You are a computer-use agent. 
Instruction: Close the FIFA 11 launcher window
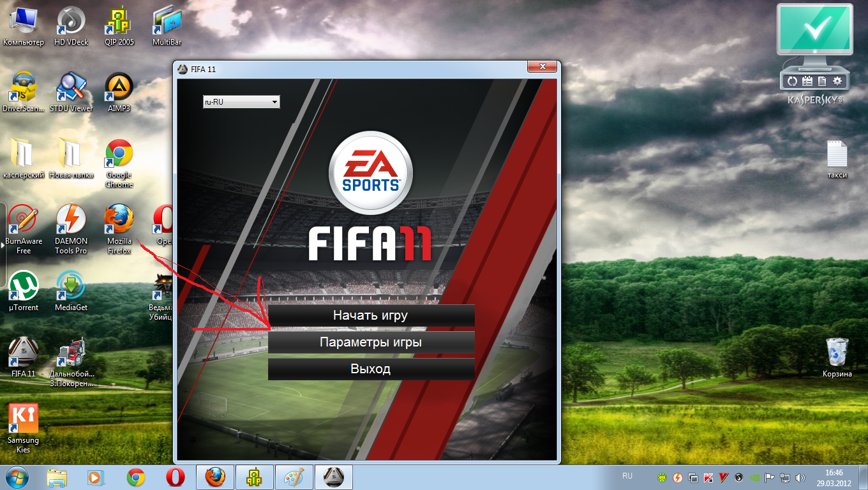542,67
